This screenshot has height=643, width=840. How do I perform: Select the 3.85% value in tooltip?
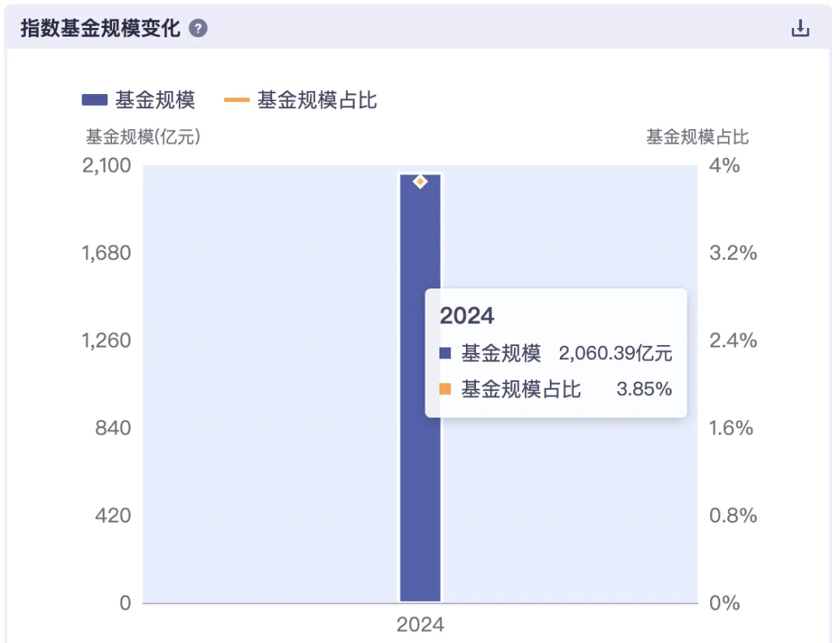coord(644,389)
